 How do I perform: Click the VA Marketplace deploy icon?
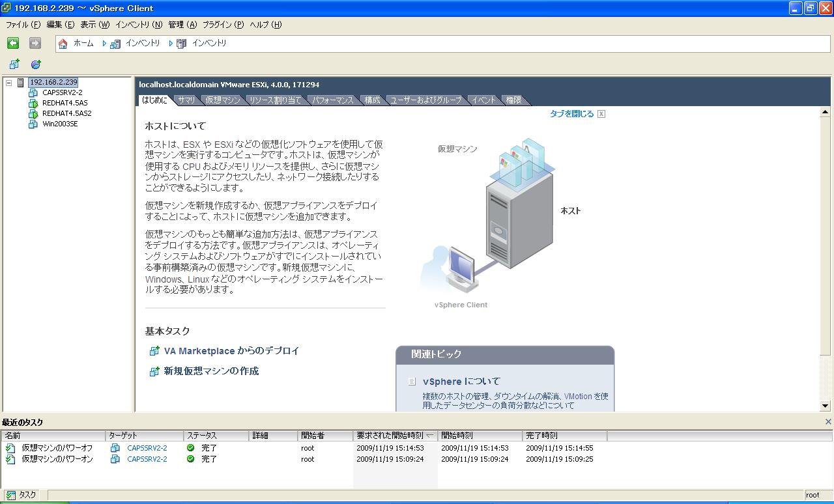click(x=154, y=351)
